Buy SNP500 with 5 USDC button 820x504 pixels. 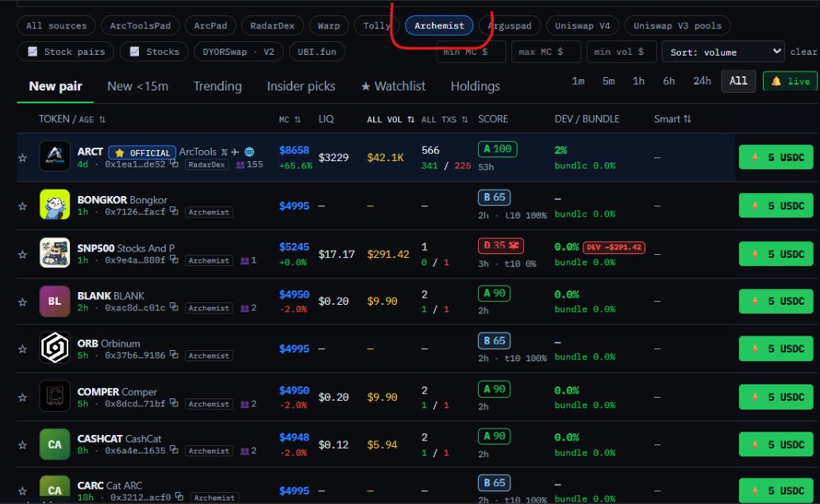tap(776, 254)
